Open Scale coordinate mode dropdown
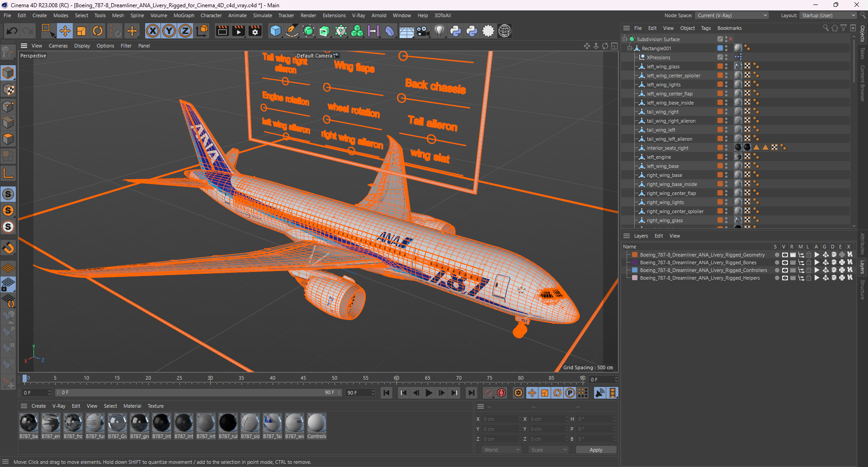This screenshot has width=868, height=467. pos(549,450)
